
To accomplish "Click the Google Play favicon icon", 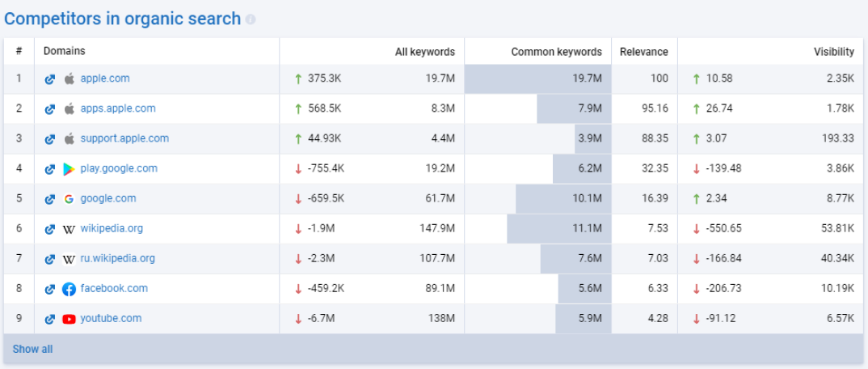I will 69,169.
